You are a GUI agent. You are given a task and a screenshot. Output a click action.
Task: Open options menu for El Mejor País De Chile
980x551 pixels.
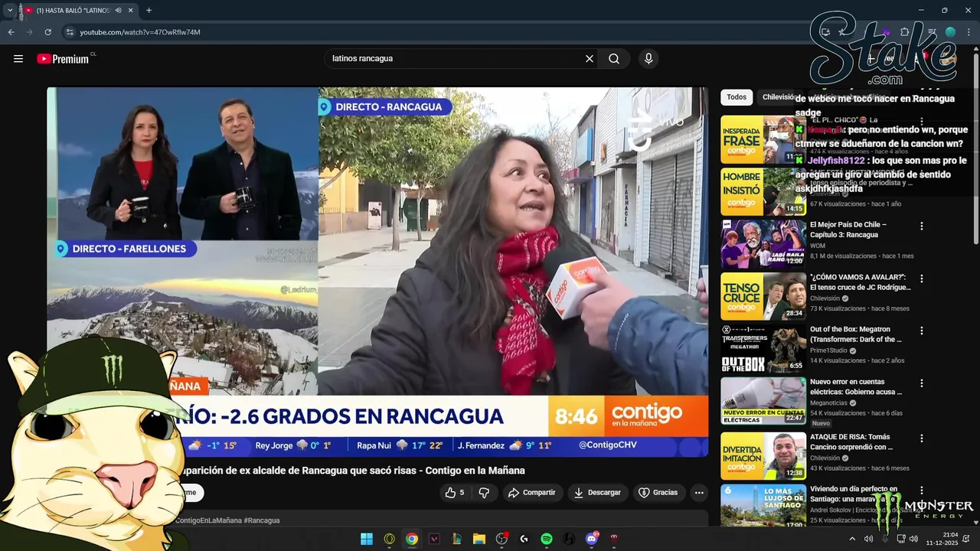[x=922, y=227]
